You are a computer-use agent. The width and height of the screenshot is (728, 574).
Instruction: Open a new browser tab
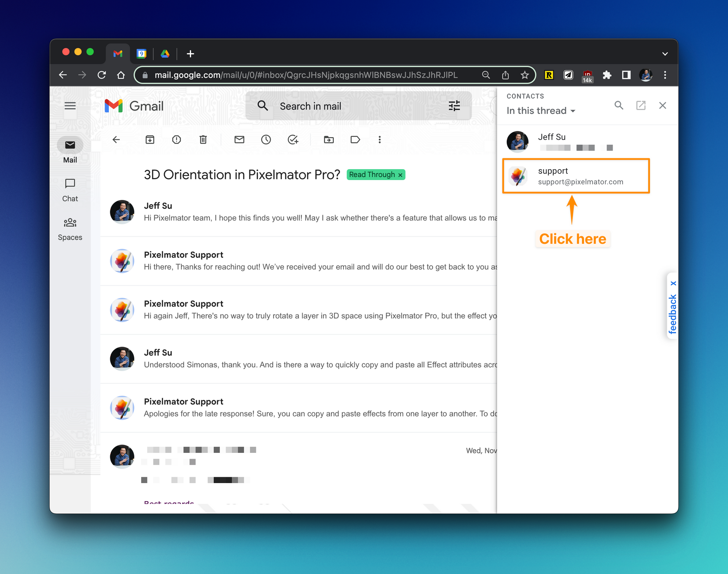click(190, 54)
